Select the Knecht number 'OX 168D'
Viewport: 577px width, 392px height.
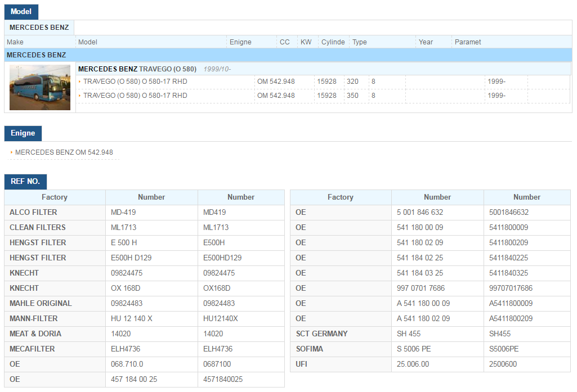pyautogui.click(x=126, y=289)
